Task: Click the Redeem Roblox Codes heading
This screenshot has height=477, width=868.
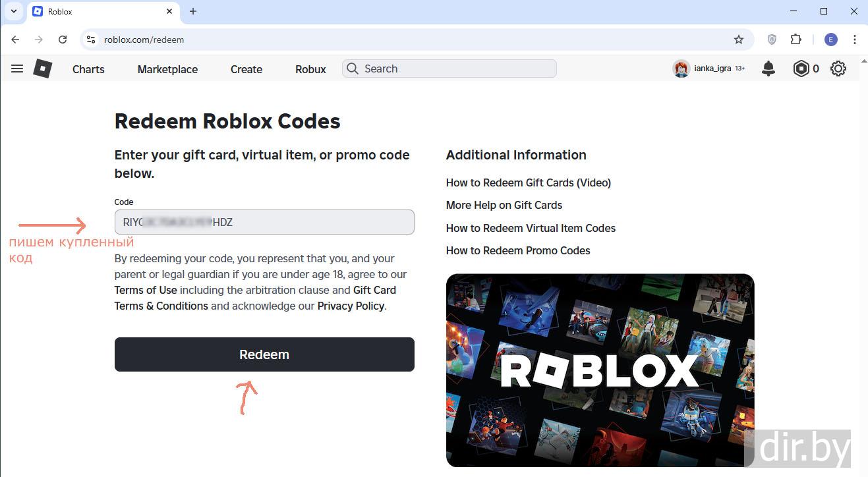Action: coord(227,121)
